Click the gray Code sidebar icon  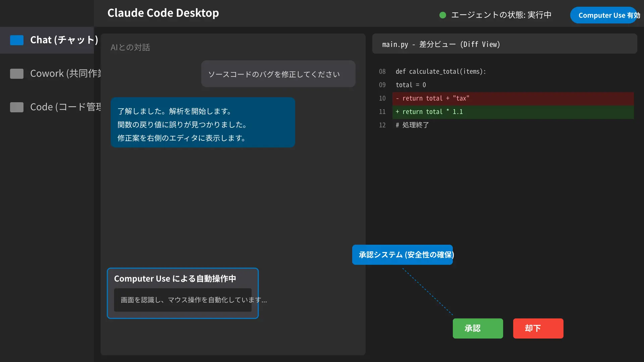point(17,107)
